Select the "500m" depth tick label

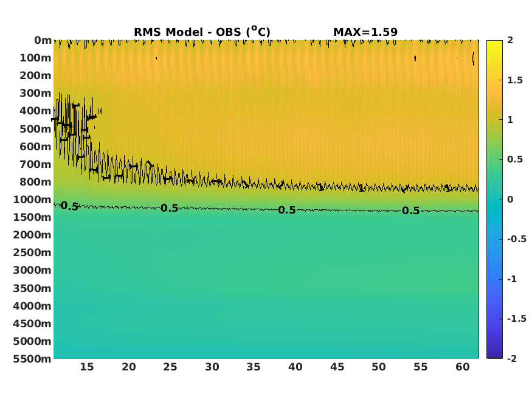(35, 129)
